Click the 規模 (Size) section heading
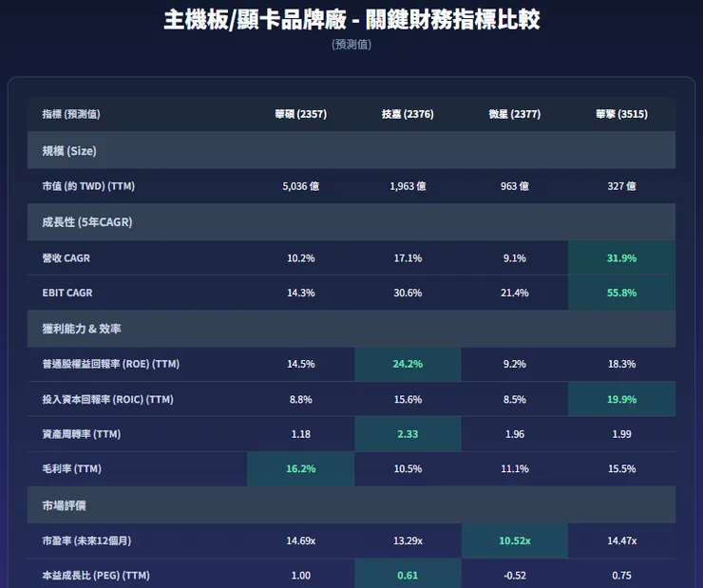The image size is (703, 588). (x=69, y=151)
